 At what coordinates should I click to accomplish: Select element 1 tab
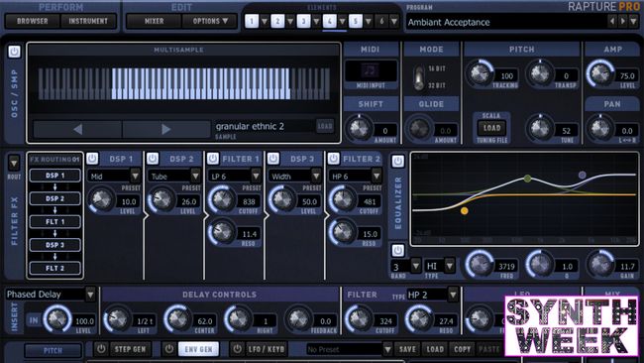[x=252, y=21]
